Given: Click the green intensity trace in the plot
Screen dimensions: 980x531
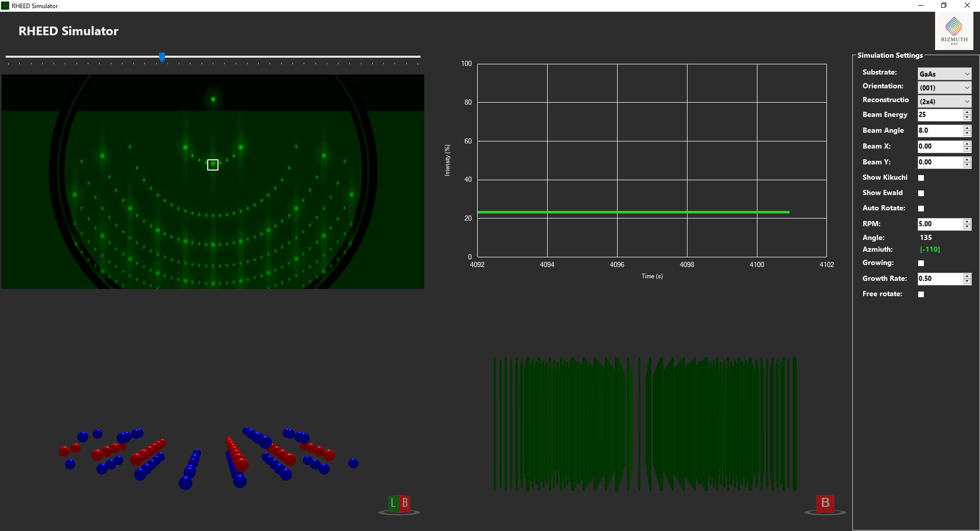Looking at the screenshot, I should pyautogui.click(x=633, y=212).
